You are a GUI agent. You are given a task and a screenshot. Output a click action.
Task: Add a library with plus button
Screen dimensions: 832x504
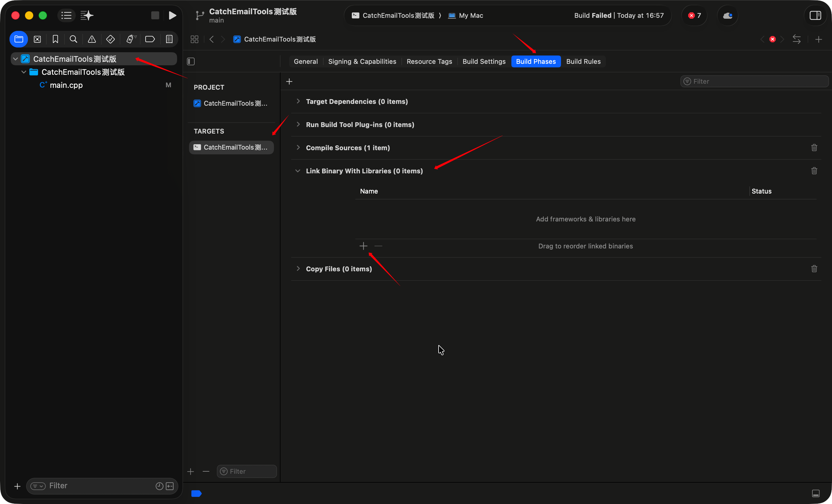point(363,246)
